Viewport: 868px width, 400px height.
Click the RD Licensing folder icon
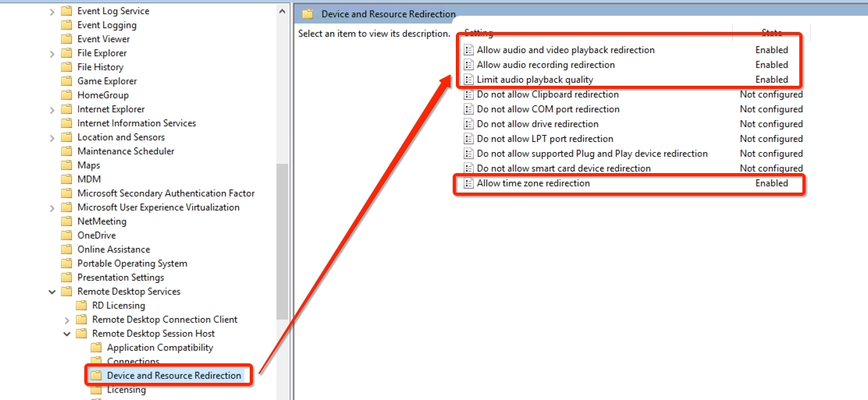81,306
